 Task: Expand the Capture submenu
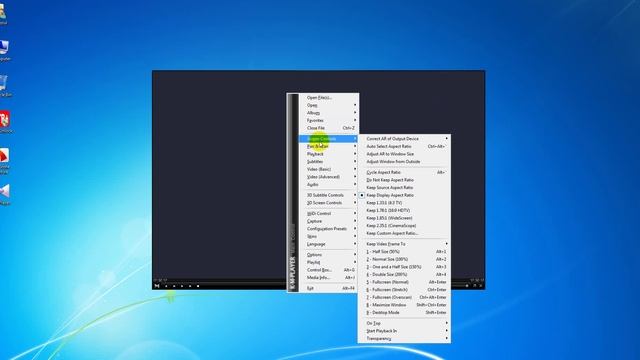329,221
